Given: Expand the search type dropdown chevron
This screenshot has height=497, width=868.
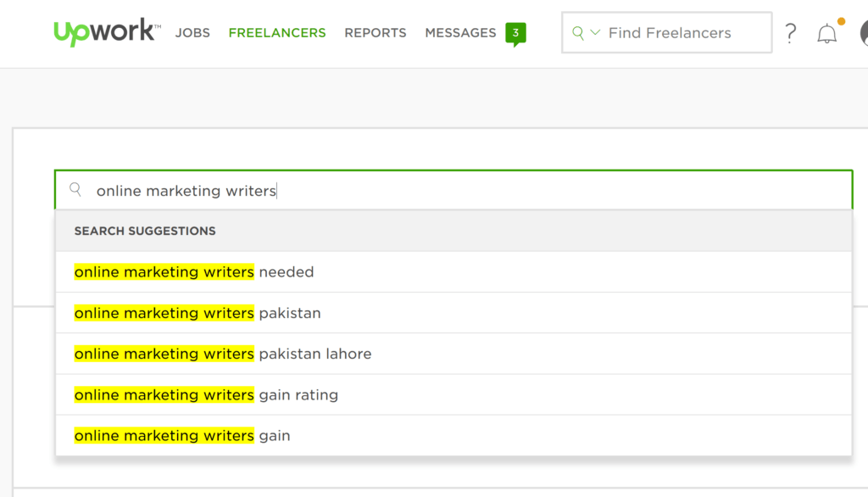Looking at the screenshot, I should [x=595, y=33].
